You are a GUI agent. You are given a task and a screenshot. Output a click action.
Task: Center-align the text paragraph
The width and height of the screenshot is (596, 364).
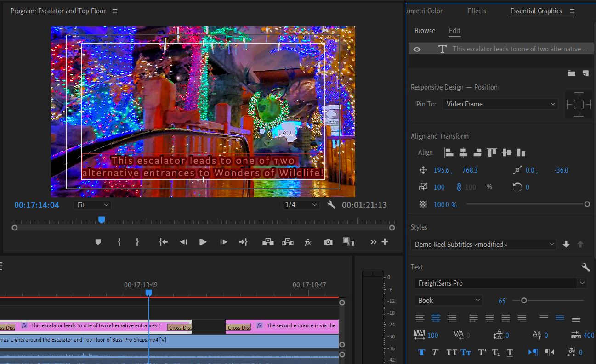coord(436,317)
